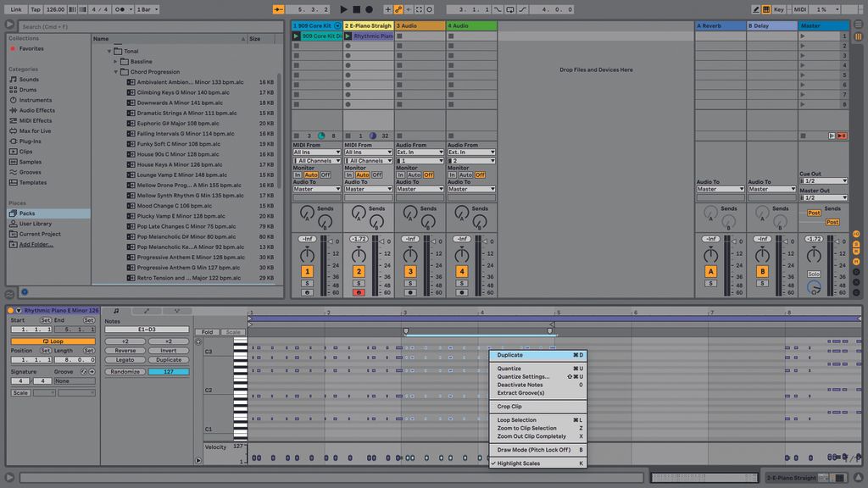Click the Reverse button in the Notes panel
868x488 pixels.
point(125,351)
